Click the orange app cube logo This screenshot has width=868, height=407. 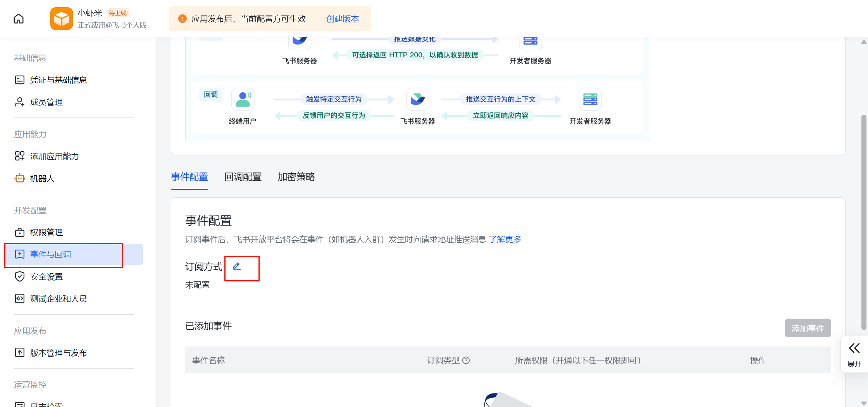61,19
